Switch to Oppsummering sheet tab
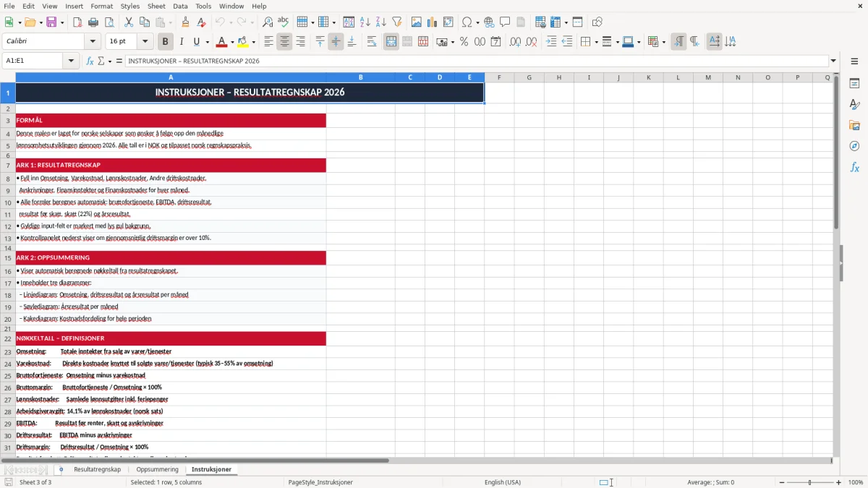This screenshot has width=868, height=488. [x=157, y=469]
